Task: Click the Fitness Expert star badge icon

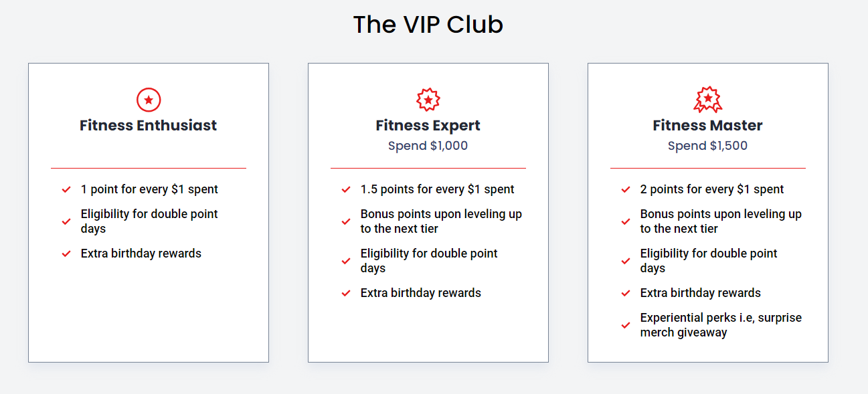Action: coord(428,100)
